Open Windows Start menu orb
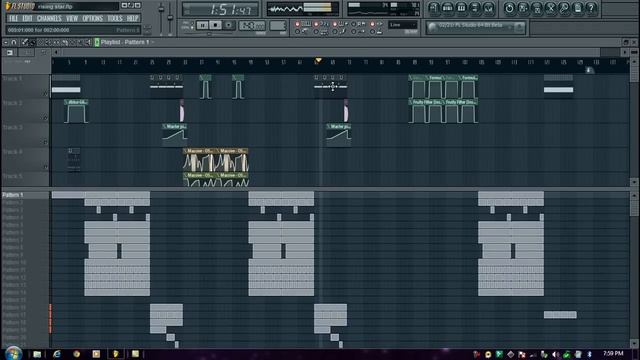The height and width of the screenshot is (360, 640). tap(13, 353)
